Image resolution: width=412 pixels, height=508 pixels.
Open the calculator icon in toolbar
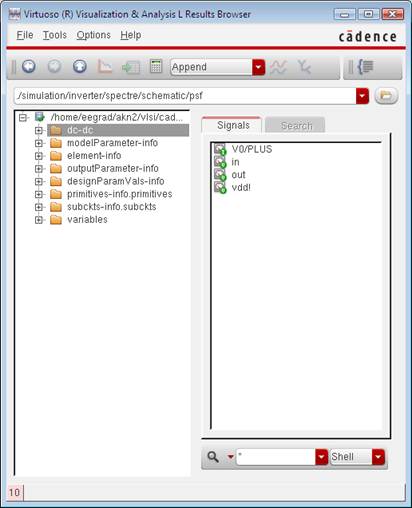point(156,66)
